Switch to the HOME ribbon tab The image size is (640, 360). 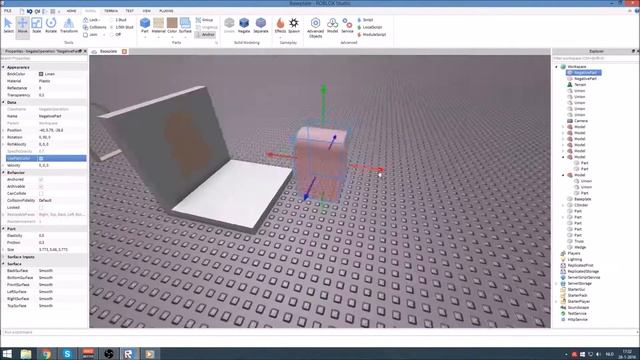71,11
